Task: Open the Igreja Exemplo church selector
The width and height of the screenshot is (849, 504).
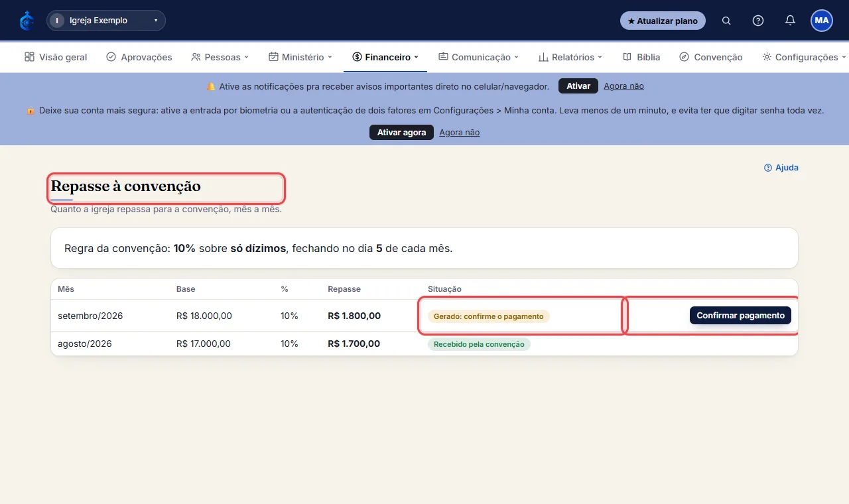Action: pyautogui.click(x=106, y=21)
